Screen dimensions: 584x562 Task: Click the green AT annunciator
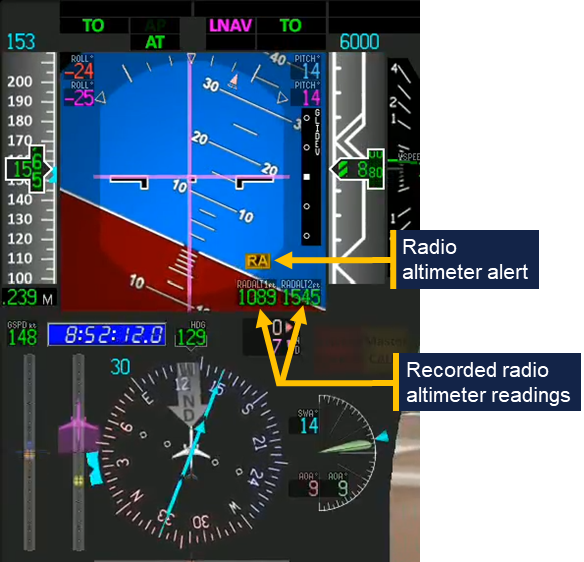155,42
